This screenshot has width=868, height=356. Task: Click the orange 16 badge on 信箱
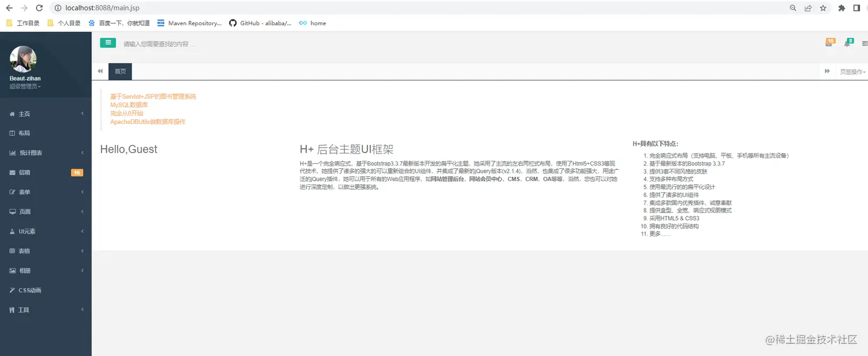[77, 172]
